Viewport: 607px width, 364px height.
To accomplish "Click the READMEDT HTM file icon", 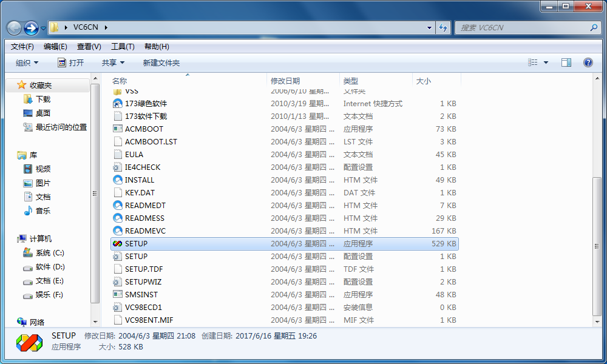I will click(117, 206).
